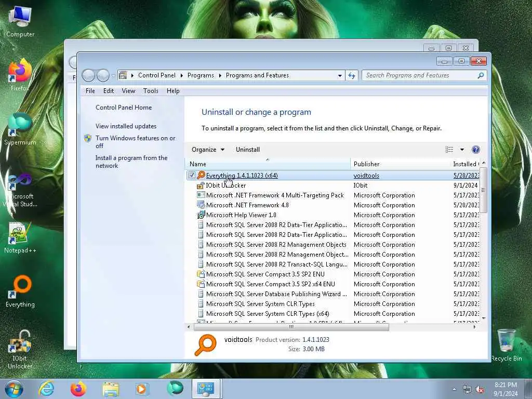Select the IObit Unlocker program row
This screenshot has width=532, height=399.
(332, 185)
